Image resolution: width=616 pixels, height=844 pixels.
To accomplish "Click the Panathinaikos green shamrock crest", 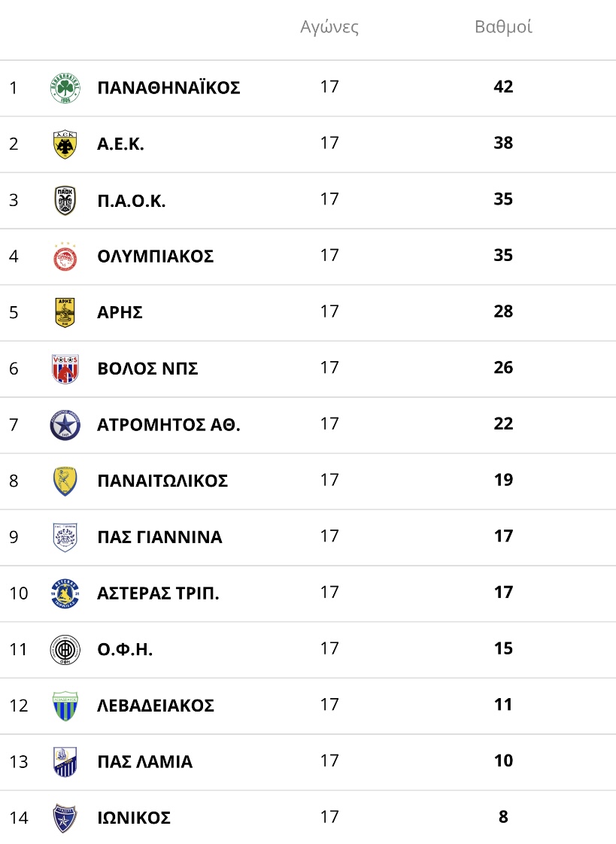I will point(65,88).
